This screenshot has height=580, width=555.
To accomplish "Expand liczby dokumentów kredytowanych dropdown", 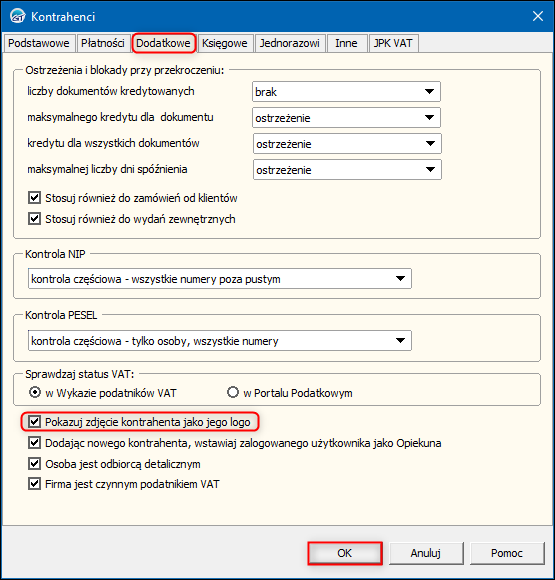I will pos(346,92).
